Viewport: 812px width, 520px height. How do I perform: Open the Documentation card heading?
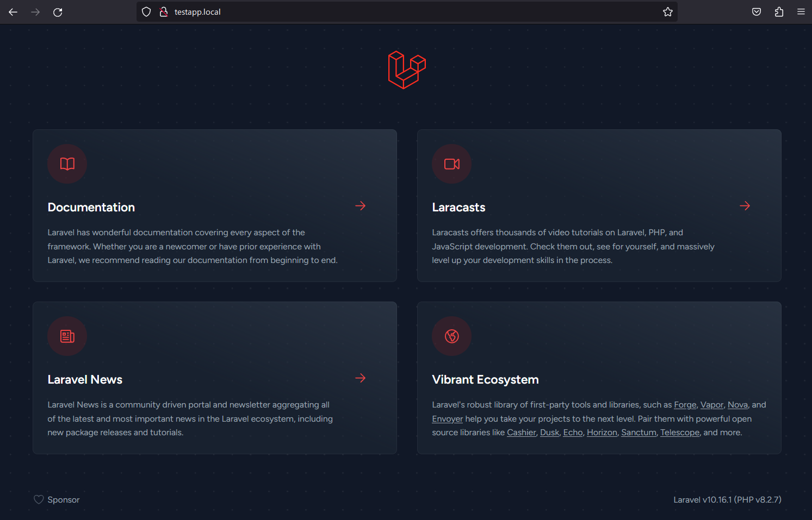91,208
